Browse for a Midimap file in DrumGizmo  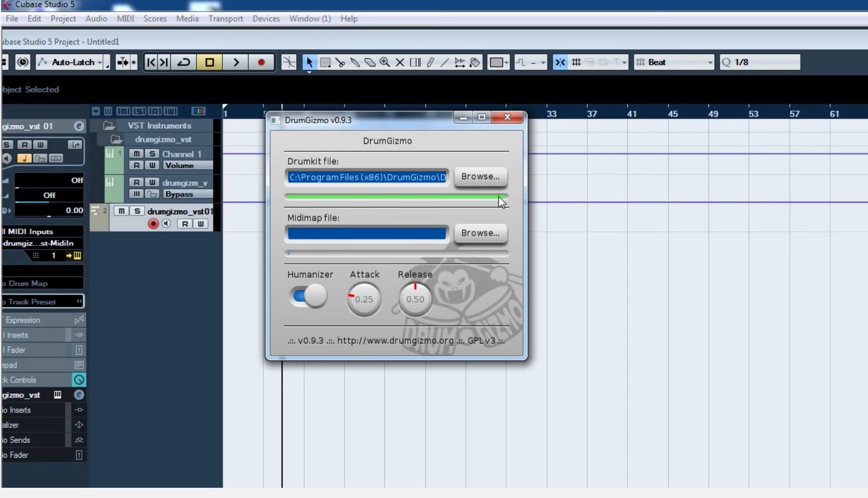point(481,233)
